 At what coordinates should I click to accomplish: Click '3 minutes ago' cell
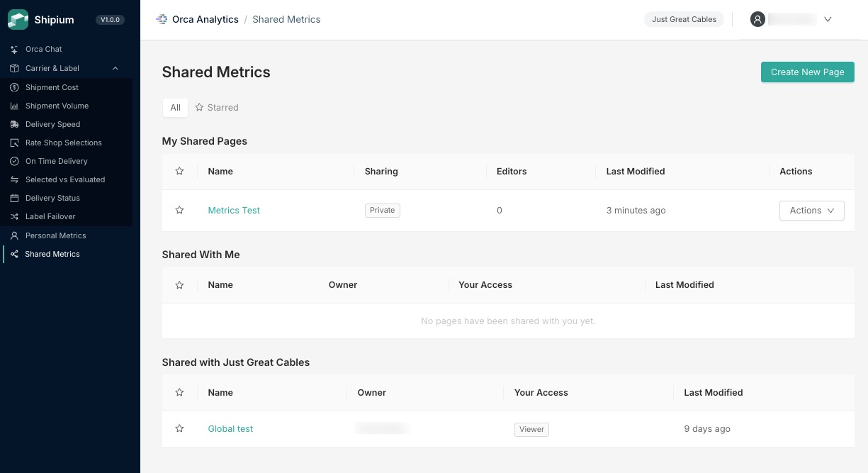636,210
